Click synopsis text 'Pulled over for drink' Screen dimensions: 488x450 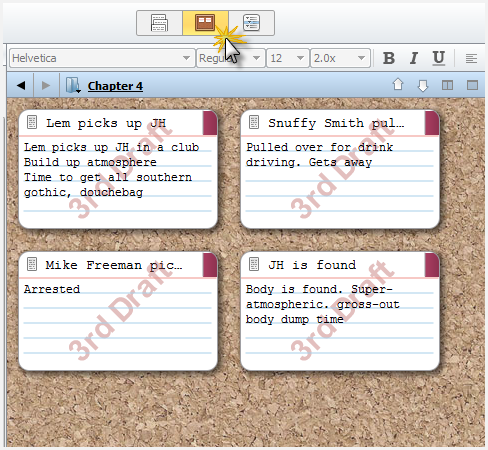pyautogui.click(x=319, y=147)
